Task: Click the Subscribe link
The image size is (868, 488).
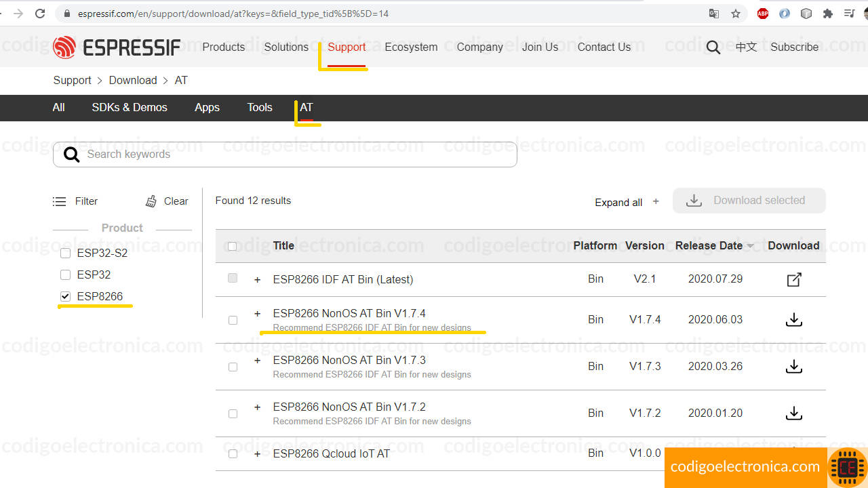Action: [x=794, y=47]
